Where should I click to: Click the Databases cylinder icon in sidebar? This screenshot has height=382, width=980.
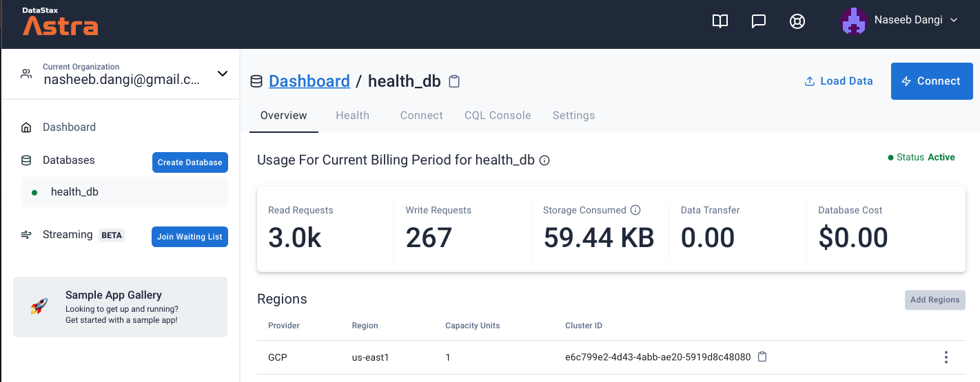tap(26, 160)
